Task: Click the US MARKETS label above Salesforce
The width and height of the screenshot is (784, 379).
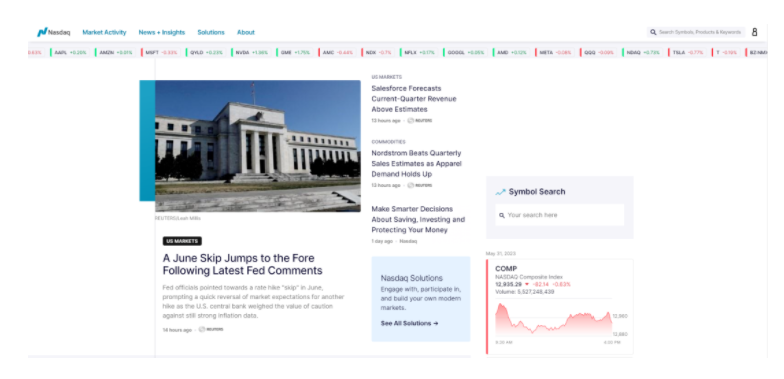Action: (x=386, y=77)
